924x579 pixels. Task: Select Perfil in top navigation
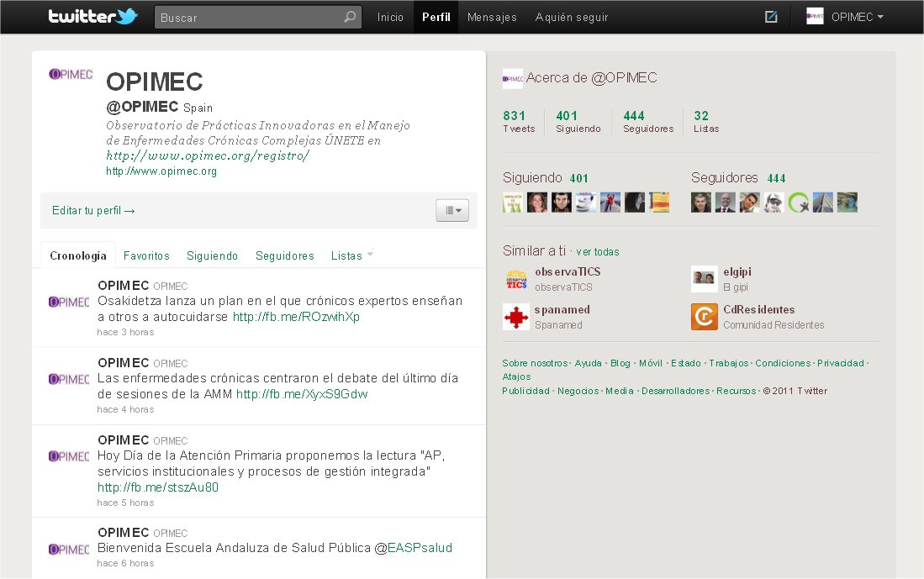(x=436, y=17)
